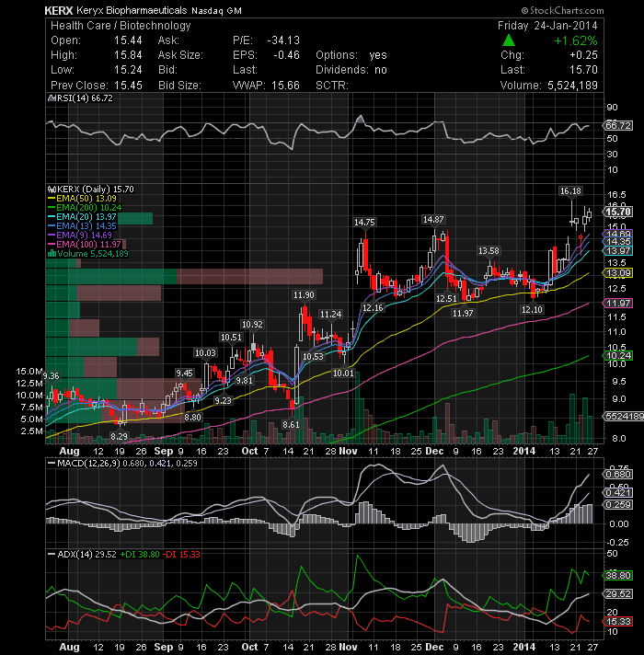
Task: Click the 12.10 low price annotation
Action: click(532, 309)
